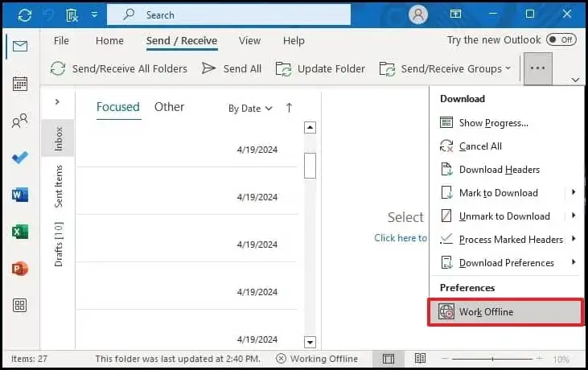The image size is (588, 370).
Task: Open the Help tab
Action: 294,40
